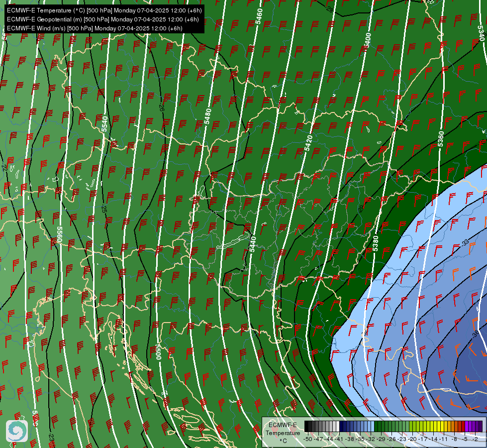Click the 26 isotherm label

coord(162,108)
